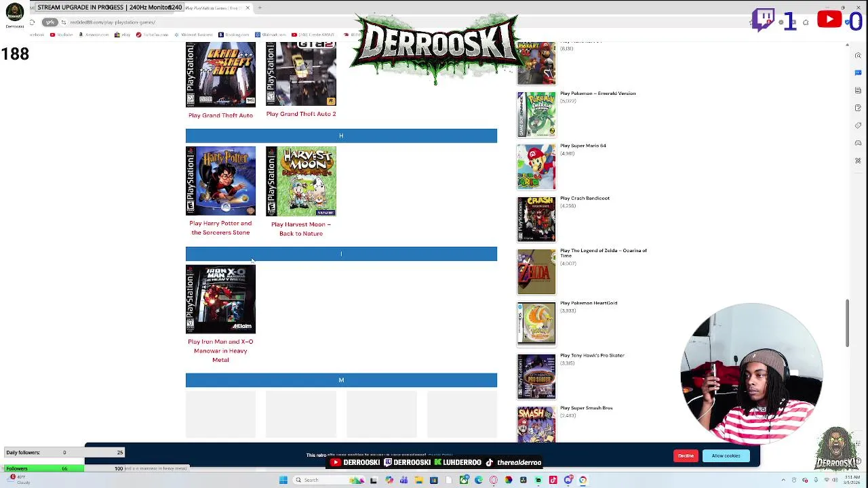Click Play Pokemon – Emerald Version link
Image resolution: width=868 pixels, height=488 pixels.
click(x=597, y=94)
